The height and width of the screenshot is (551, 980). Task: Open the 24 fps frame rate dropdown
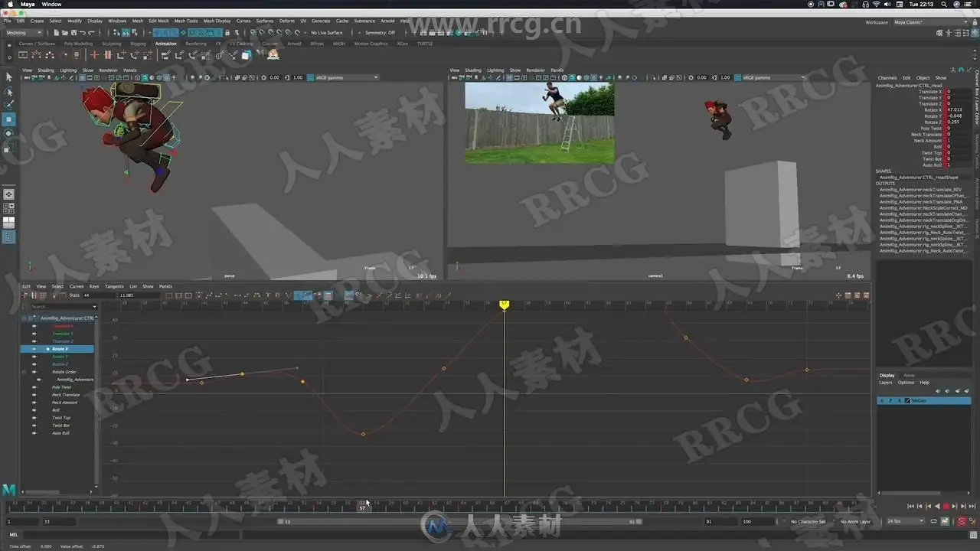pos(904,521)
